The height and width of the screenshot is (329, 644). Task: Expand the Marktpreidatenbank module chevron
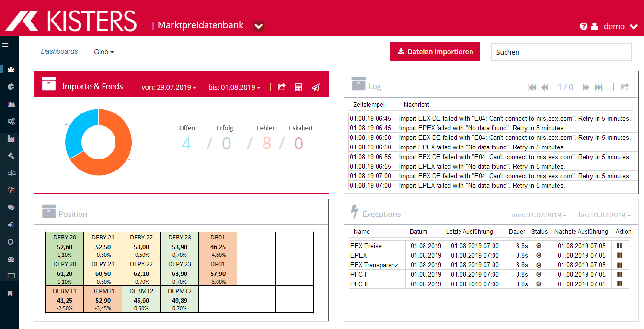coord(259,26)
